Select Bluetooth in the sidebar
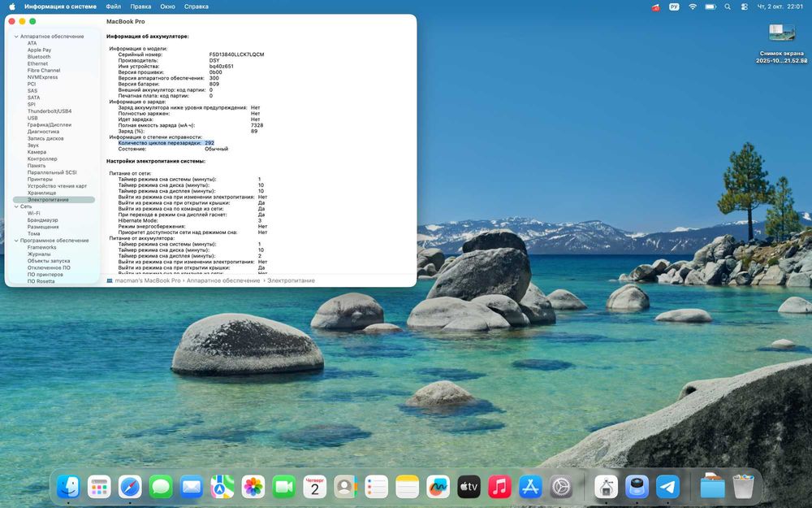Screen dimensions: 812x508 [38, 57]
